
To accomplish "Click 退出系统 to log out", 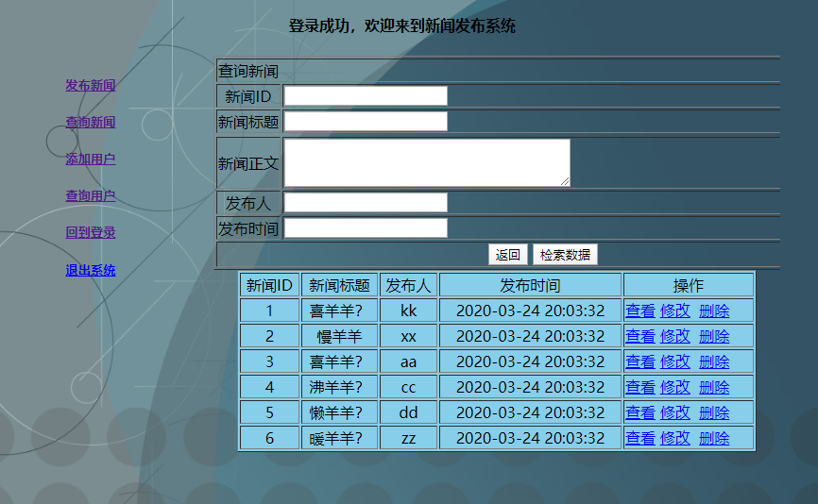I will [90, 271].
